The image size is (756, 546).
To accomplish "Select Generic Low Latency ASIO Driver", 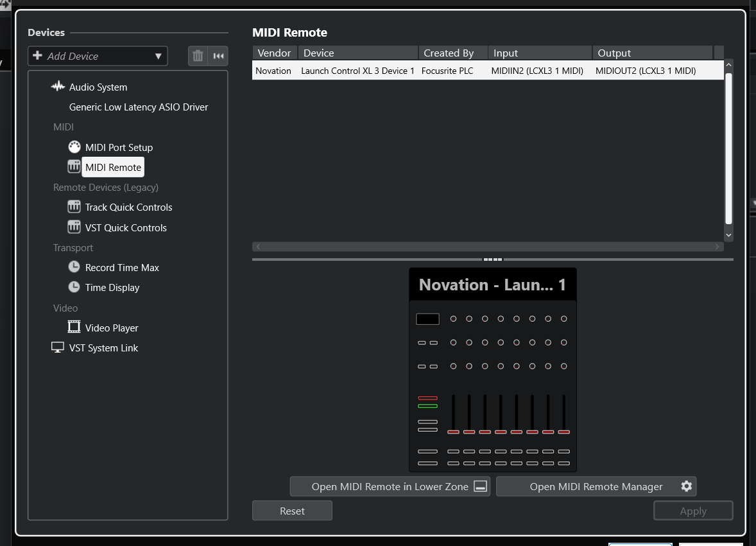I will 139,107.
